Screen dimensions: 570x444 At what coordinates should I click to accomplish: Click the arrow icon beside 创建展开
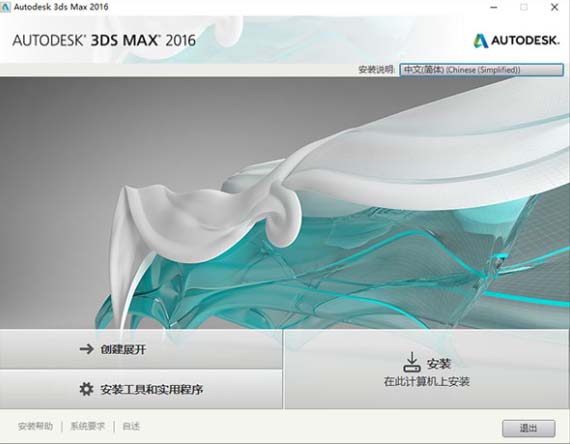pos(87,349)
